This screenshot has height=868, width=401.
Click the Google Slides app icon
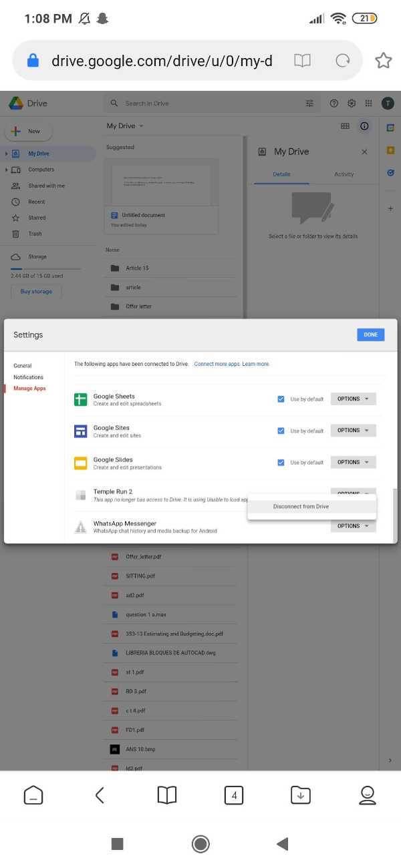tap(81, 463)
